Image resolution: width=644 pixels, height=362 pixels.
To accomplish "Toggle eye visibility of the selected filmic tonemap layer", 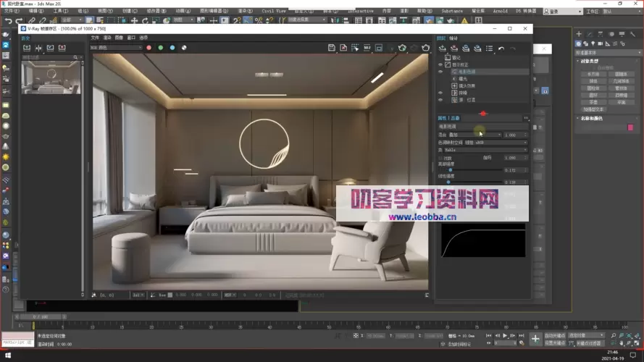I will coord(440,72).
